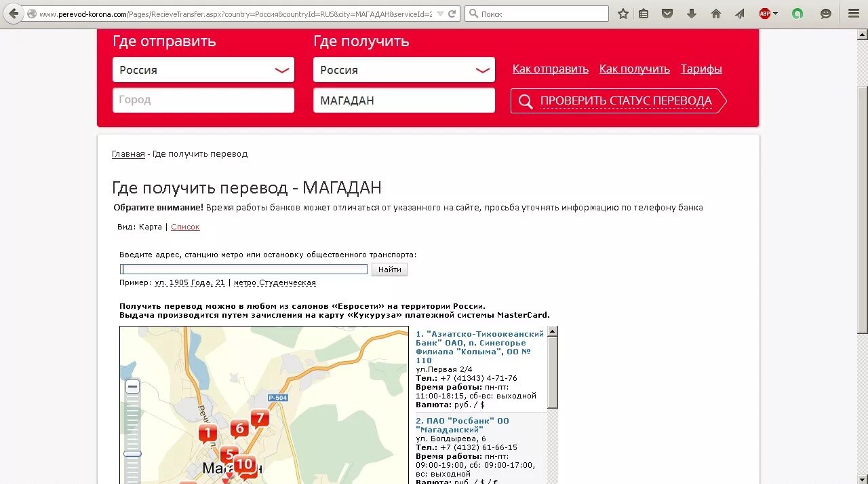Click the page scrollbar up arrow

863,33
